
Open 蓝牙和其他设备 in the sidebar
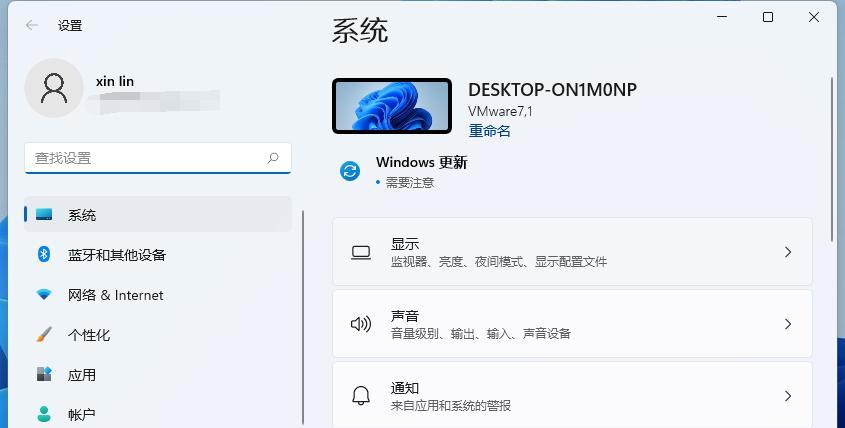click(x=158, y=254)
